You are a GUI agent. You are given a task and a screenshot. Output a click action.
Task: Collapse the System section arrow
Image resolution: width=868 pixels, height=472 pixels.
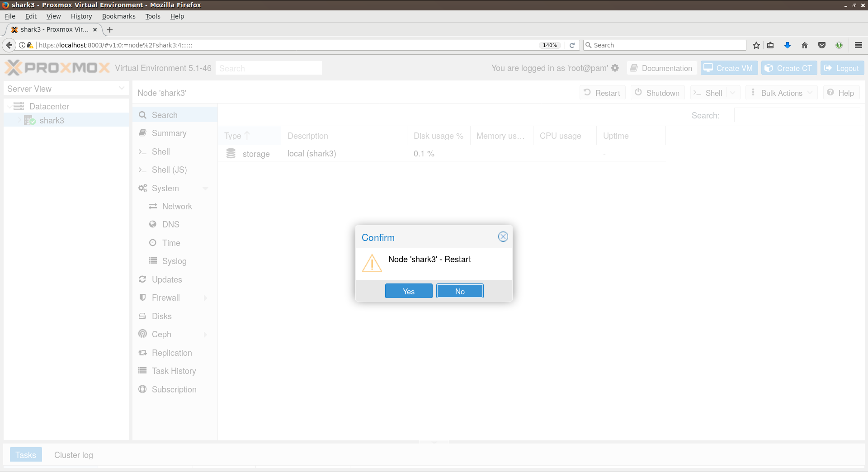click(206, 188)
